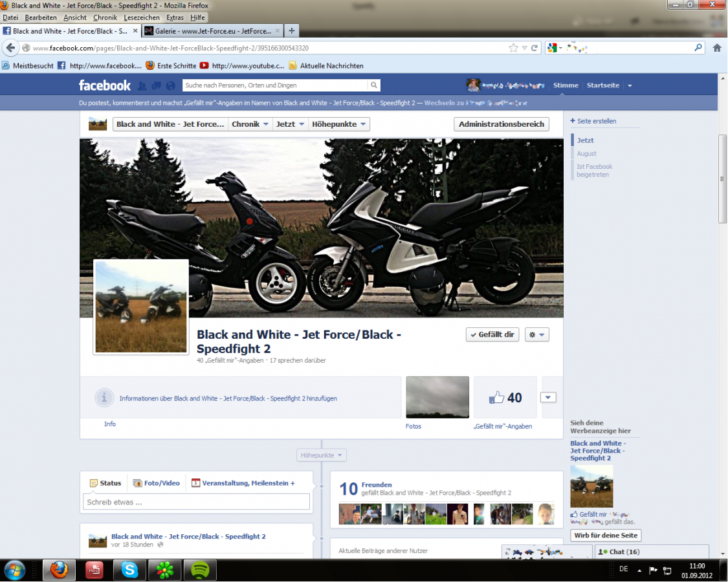728x582 pixels.
Task: Select the Veranstaltung, Meilenstein composer tab
Action: pyautogui.click(x=243, y=483)
